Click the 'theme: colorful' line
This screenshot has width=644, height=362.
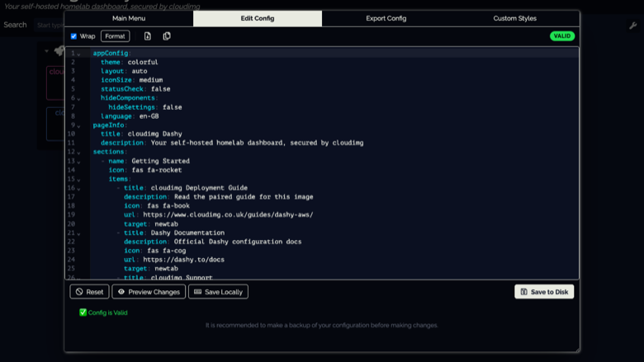[130, 63]
